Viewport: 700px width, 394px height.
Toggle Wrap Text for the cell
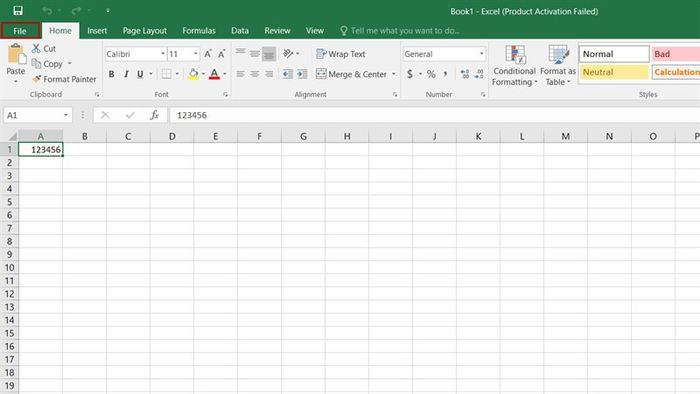click(x=341, y=54)
